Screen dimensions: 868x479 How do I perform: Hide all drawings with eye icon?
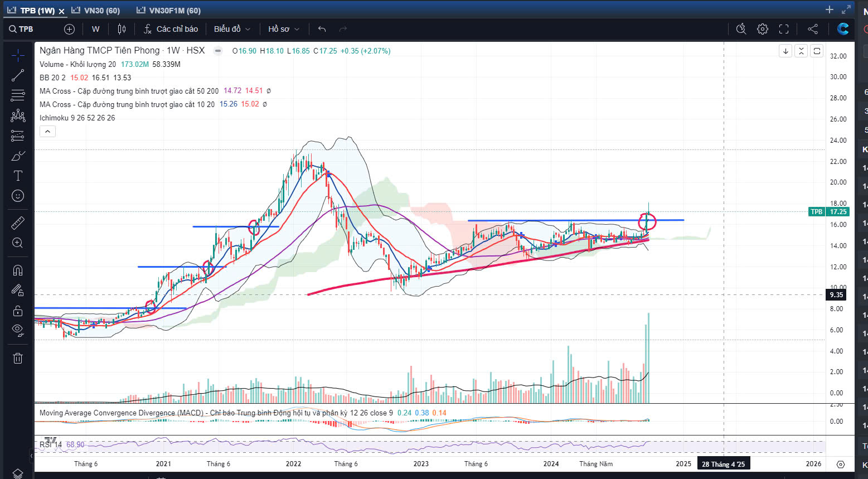[x=18, y=331]
